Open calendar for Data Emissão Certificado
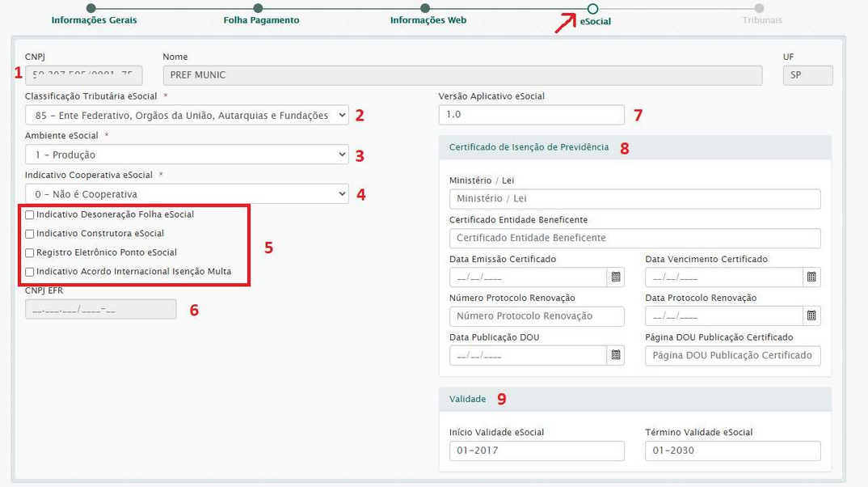 pos(616,277)
